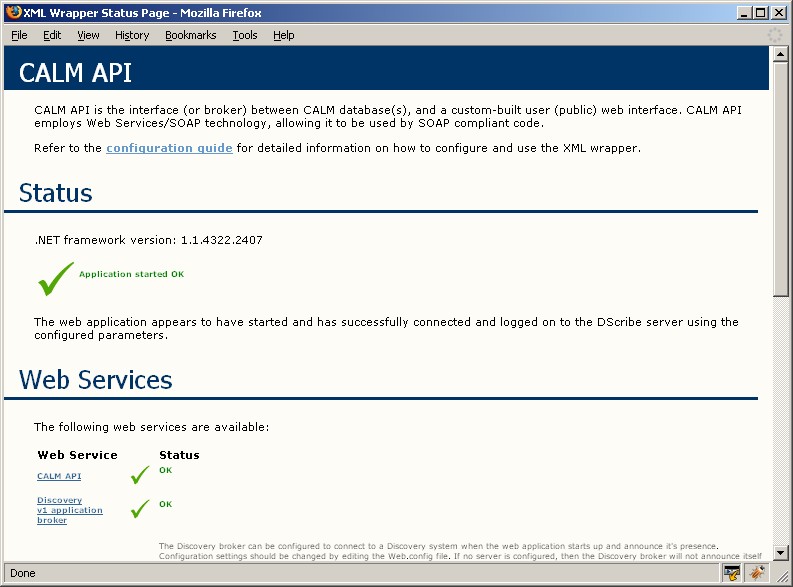The height and width of the screenshot is (587, 793).
Task: Click the Web Services section heading
Action: pos(96,380)
